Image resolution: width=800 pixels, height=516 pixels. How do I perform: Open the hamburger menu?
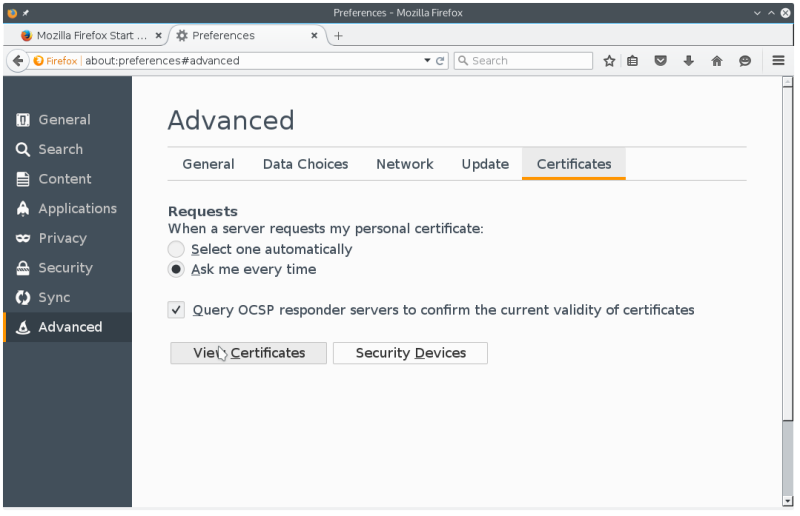click(778, 61)
